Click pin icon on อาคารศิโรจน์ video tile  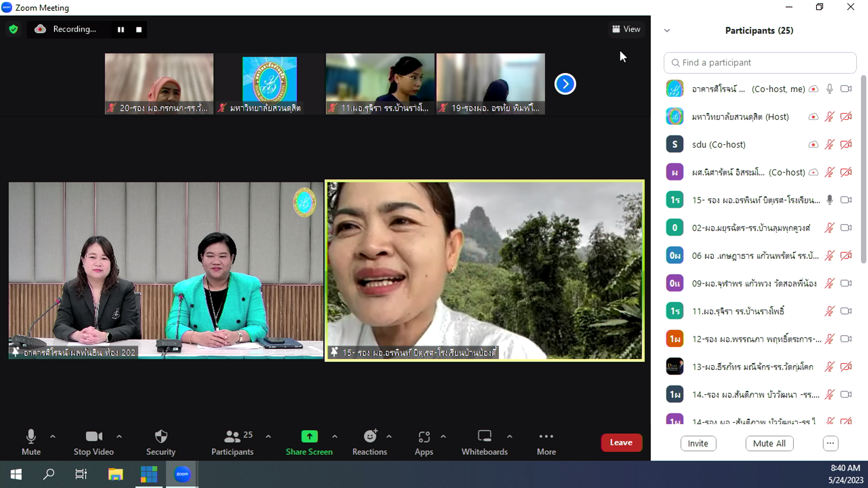(x=16, y=352)
